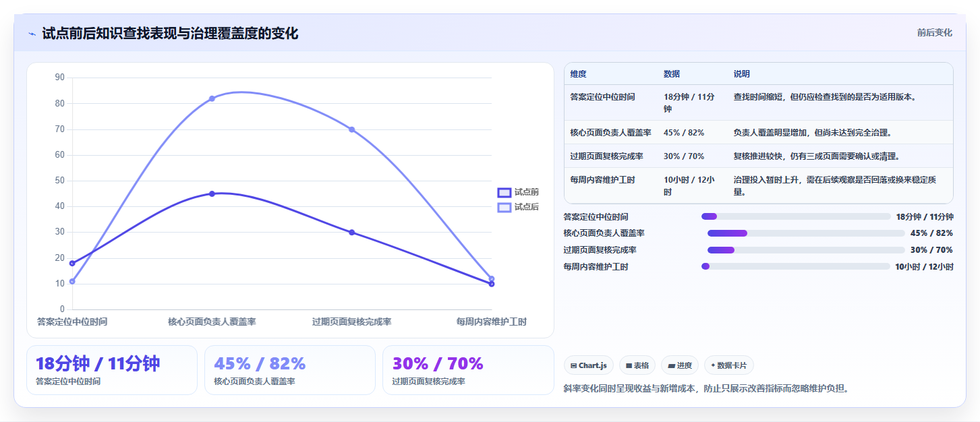Click the x-axis label 过期页面复核完成率
980x422 pixels.
(351, 322)
